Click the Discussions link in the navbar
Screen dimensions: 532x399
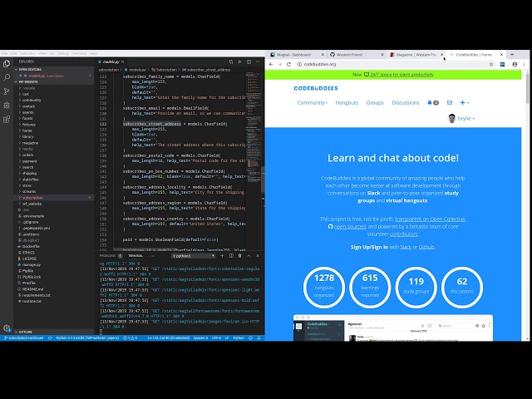click(406, 102)
